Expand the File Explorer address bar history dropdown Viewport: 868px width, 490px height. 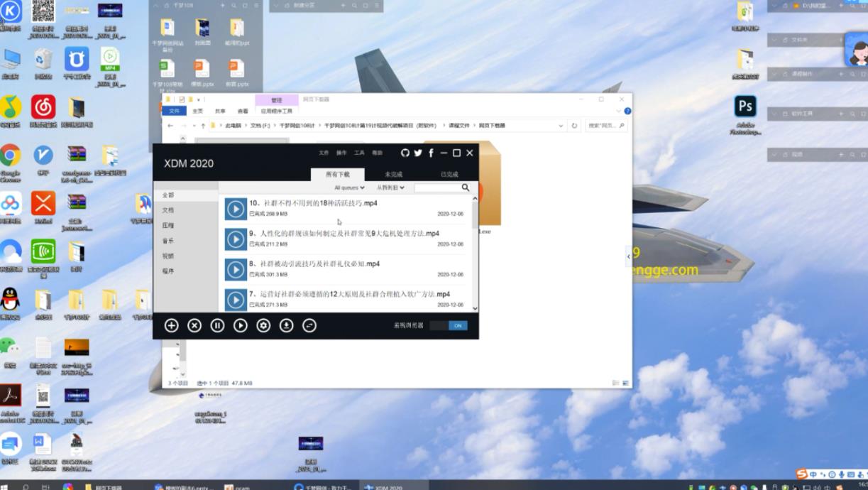[x=561, y=126]
